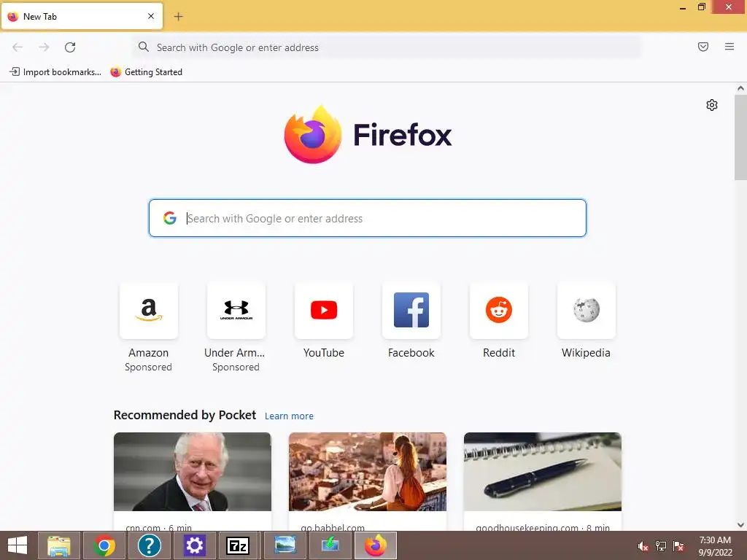The image size is (747, 560).
Task: Open the Getting Started bookmark
Action: (146, 72)
